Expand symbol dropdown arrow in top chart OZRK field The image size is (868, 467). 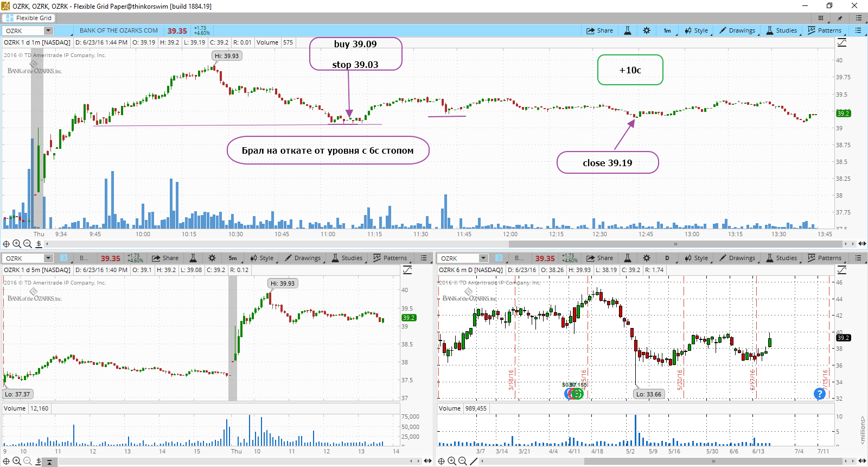(48, 31)
